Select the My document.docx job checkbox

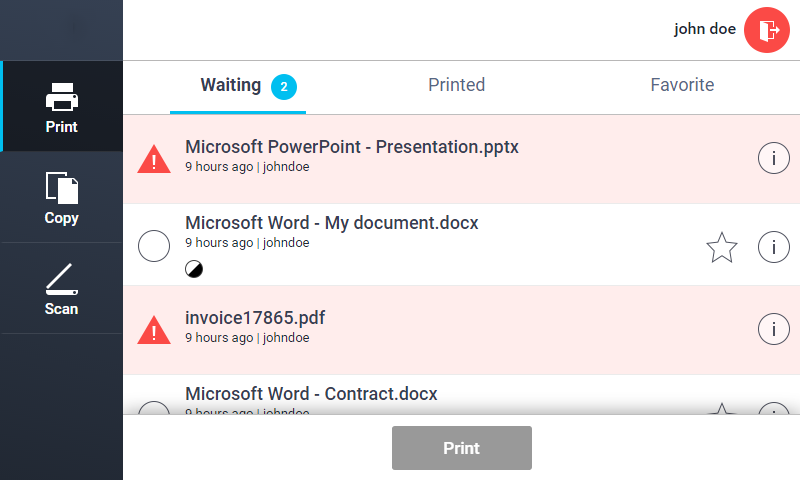[153, 245]
